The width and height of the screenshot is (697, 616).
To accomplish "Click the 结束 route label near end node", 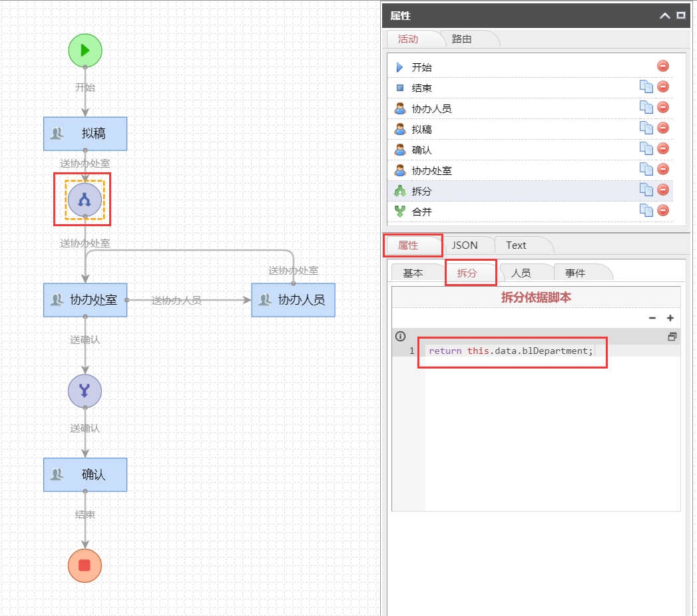I will [85, 515].
